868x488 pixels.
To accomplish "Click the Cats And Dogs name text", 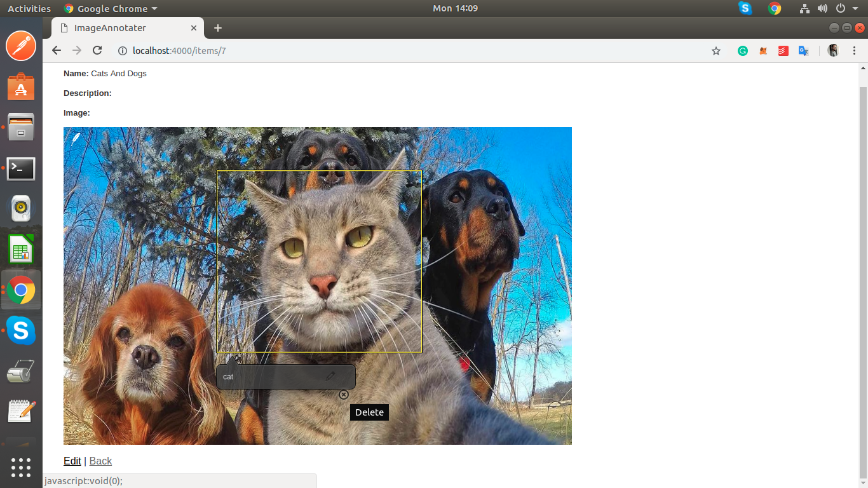I will [x=119, y=74].
